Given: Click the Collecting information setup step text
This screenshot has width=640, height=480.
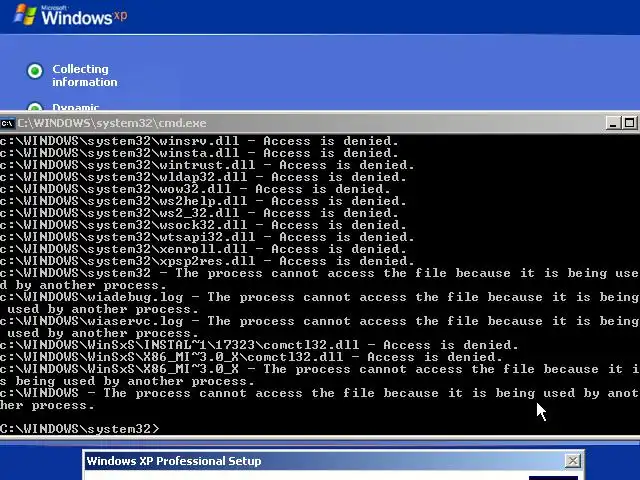Looking at the screenshot, I should 84,76.
